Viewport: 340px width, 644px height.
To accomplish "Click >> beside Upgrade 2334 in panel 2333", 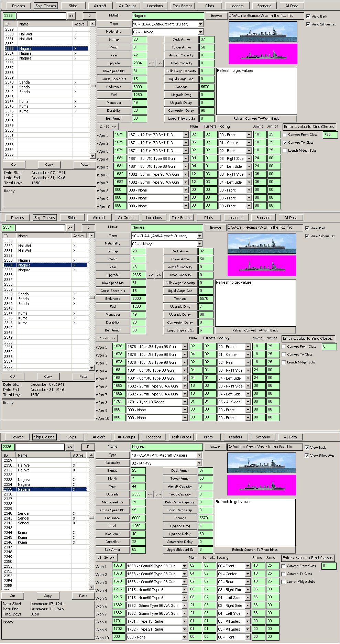I will click(160, 63).
